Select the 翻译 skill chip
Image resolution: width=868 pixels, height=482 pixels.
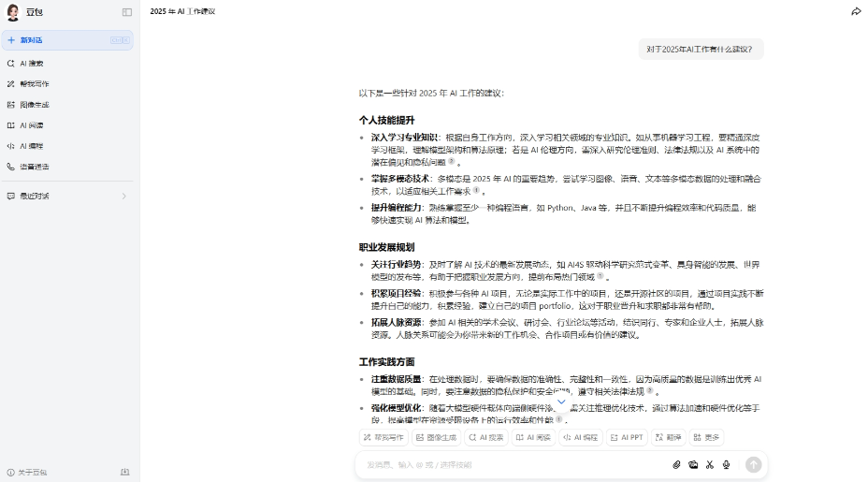click(669, 438)
